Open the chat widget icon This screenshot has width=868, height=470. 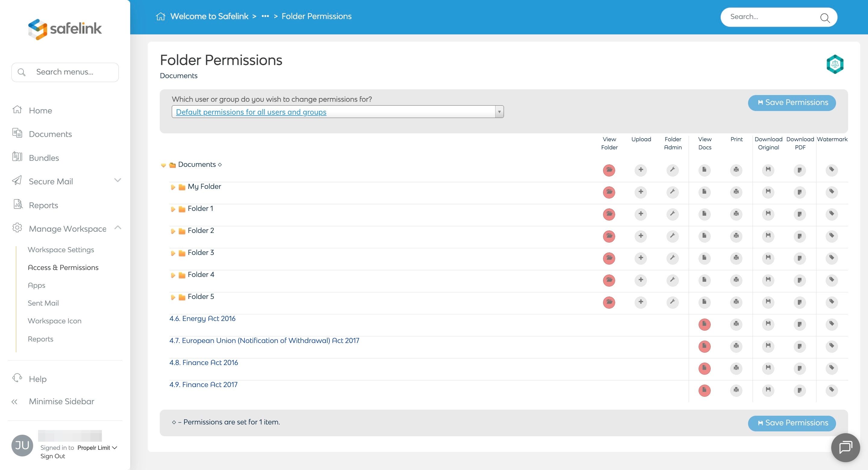pos(845,447)
